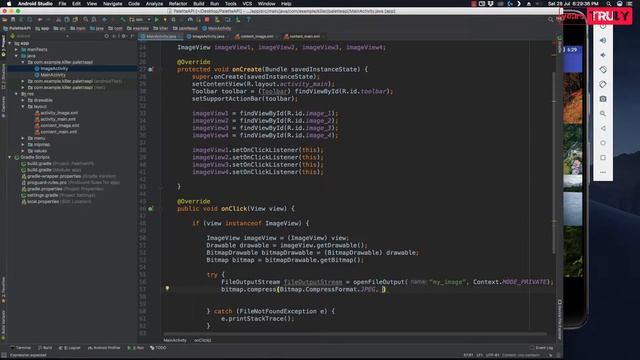Emulator: rotate device left
640x360 pixels.
(x=603, y=70)
